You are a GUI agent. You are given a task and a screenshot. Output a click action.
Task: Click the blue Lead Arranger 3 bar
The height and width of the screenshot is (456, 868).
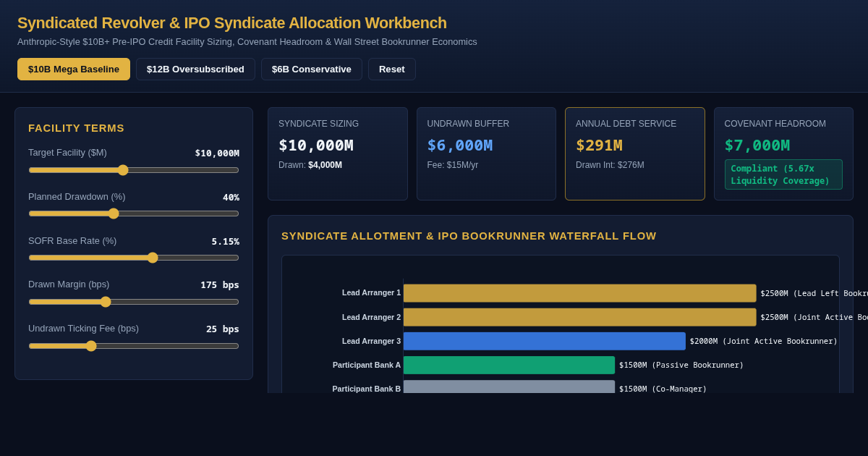click(x=545, y=341)
